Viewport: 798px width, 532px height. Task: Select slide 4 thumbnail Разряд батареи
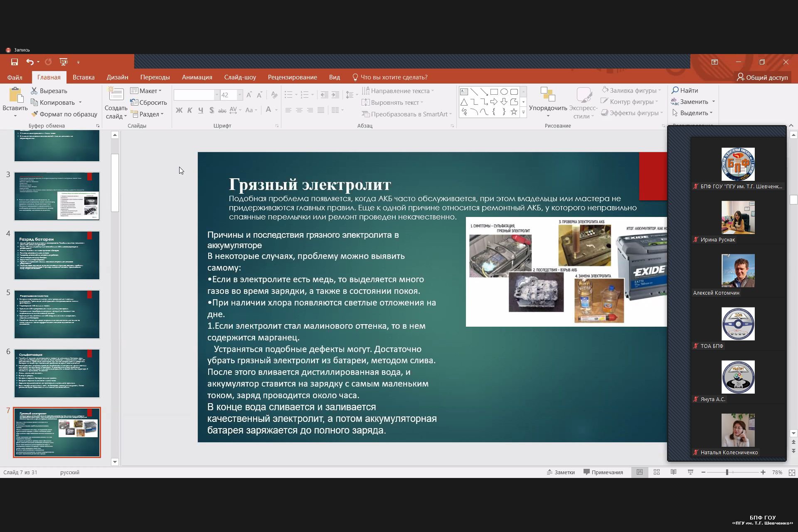pyautogui.click(x=57, y=255)
